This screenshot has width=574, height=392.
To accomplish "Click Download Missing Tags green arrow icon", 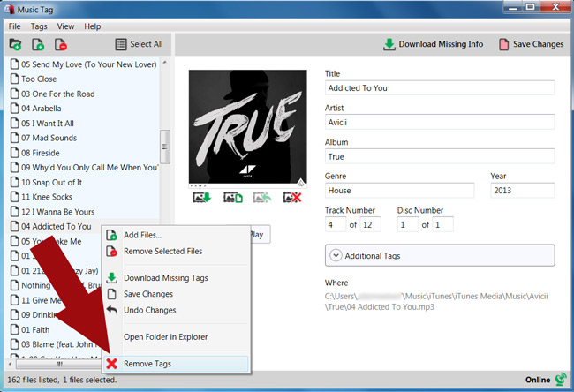I will [x=111, y=278].
